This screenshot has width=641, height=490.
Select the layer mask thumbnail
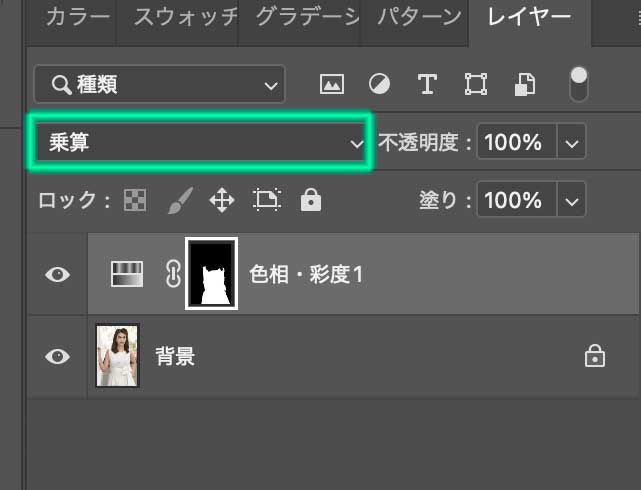211,273
